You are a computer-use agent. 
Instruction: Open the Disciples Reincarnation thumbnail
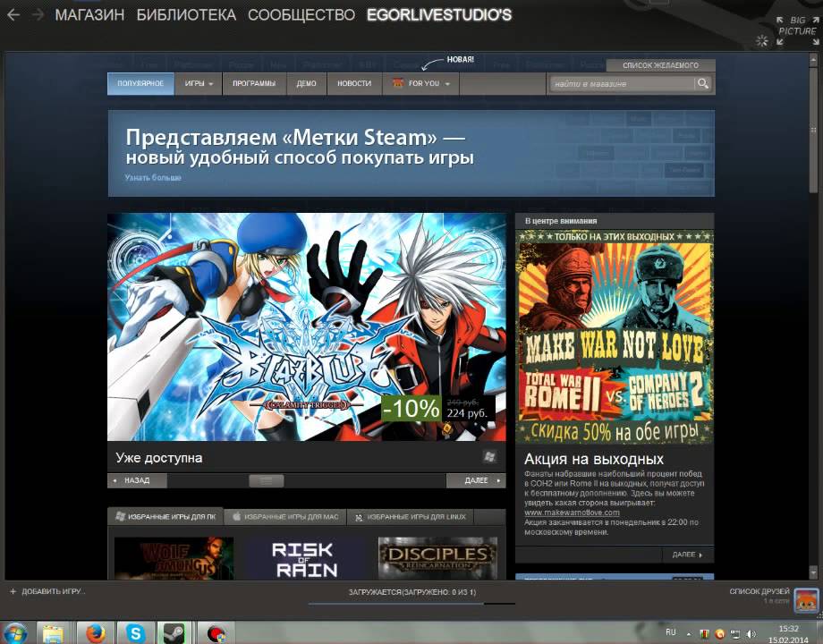pos(437,558)
